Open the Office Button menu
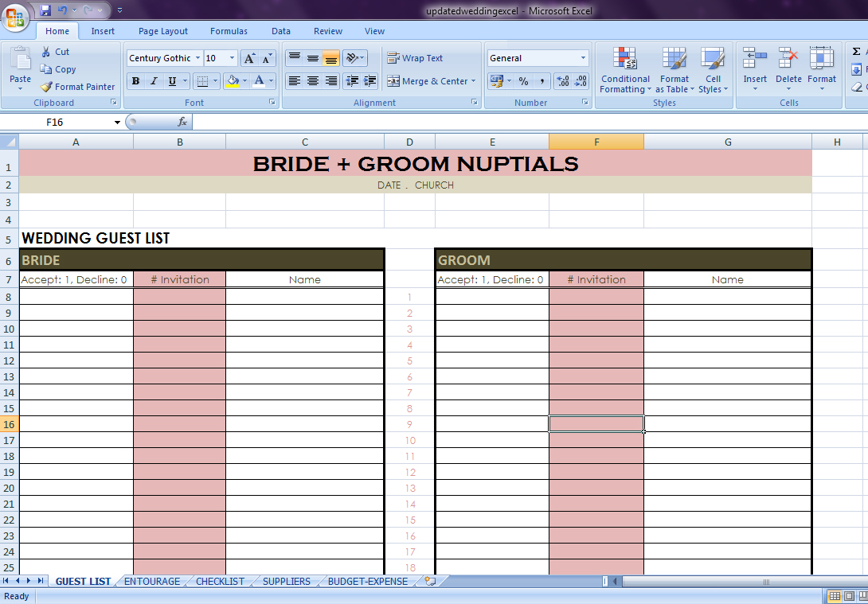868x604 pixels. point(15,18)
